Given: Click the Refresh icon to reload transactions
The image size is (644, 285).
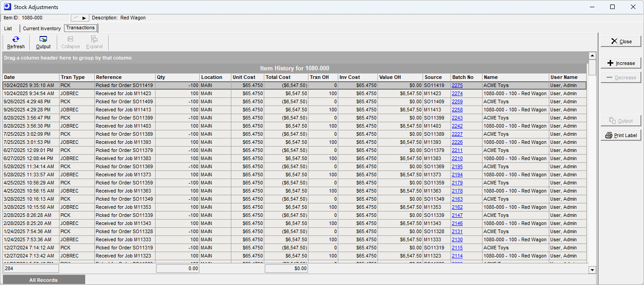Looking at the screenshot, I should click(x=16, y=42).
